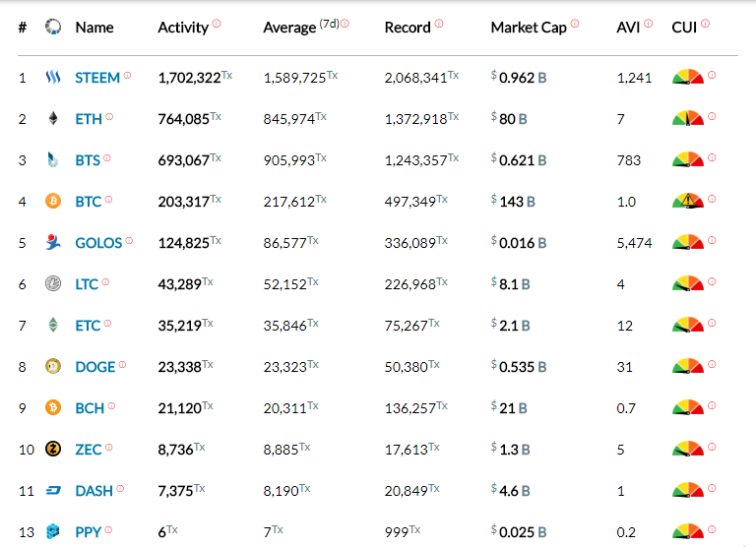This screenshot has height=547, width=756.
Task: Open the BTS coin link
Action: (88, 160)
